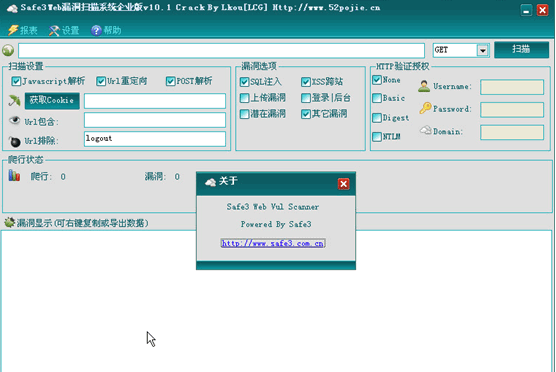Click the Cookie value input field
Screen dimensions: 556x372
click(155, 101)
